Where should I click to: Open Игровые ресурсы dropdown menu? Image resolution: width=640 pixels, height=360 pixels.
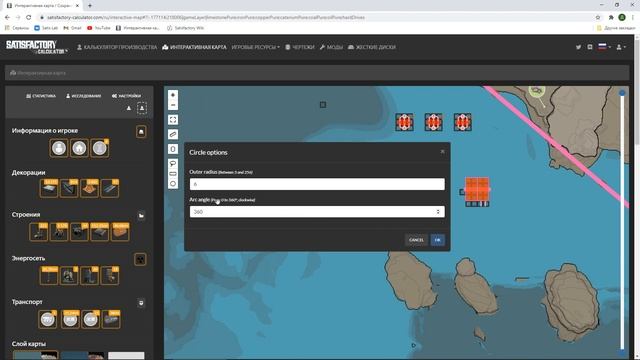click(256, 47)
